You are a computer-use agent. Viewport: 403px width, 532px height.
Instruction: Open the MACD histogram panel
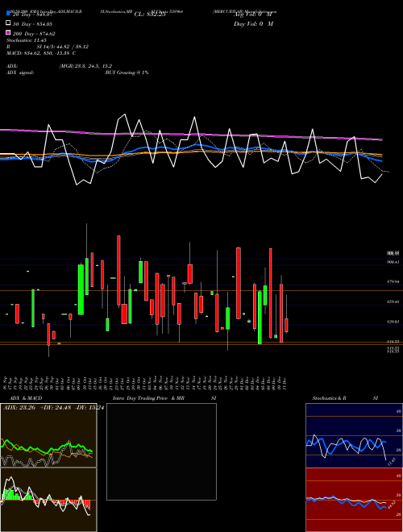(x=48, y=500)
